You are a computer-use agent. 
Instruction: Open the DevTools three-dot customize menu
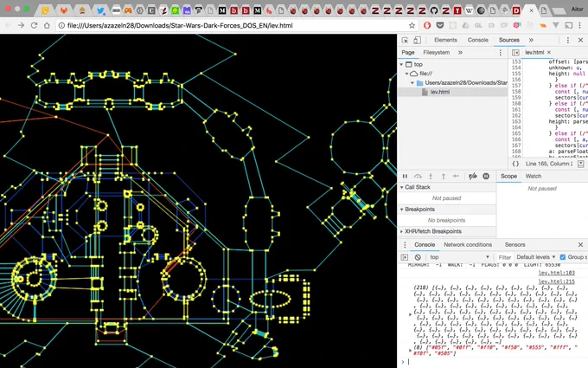coord(568,40)
